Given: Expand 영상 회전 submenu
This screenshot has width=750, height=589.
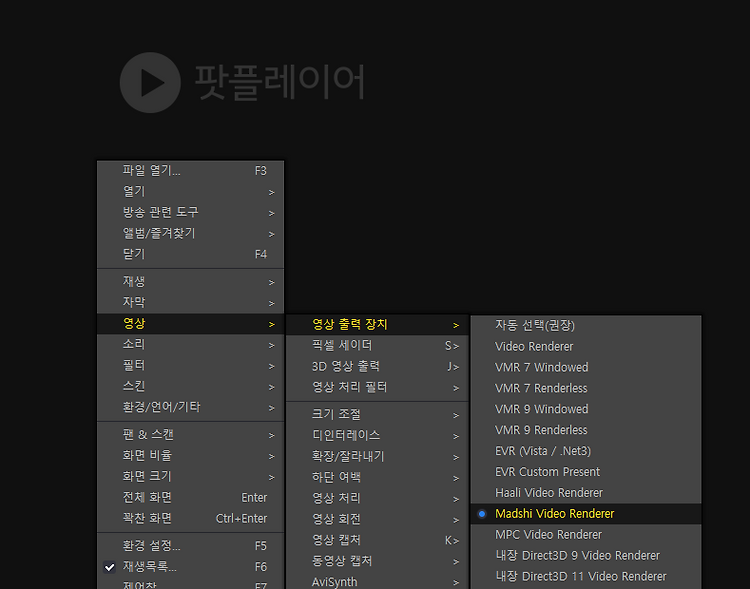Looking at the screenshot, I should coord(377,520).
